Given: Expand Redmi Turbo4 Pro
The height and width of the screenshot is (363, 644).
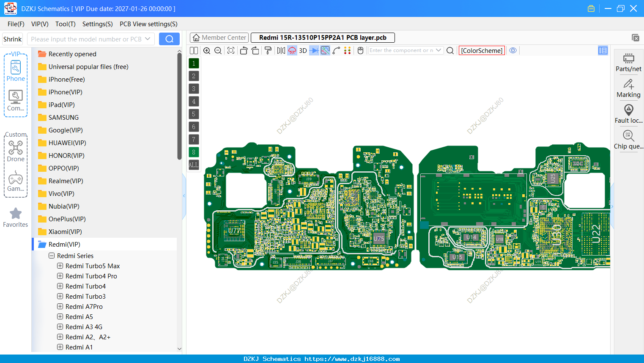Looking at the screenshot, I should [x=60, y=276].
